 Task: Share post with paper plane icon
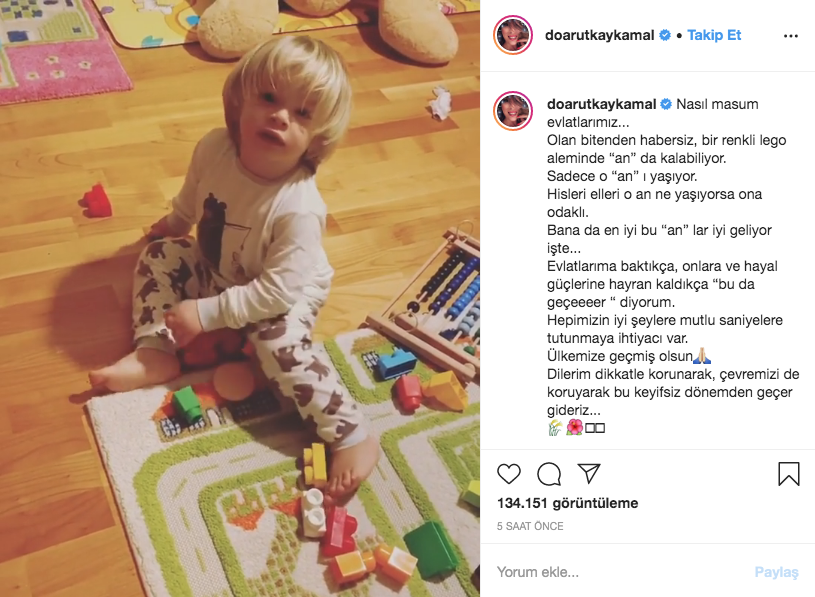tap(589, 473)
